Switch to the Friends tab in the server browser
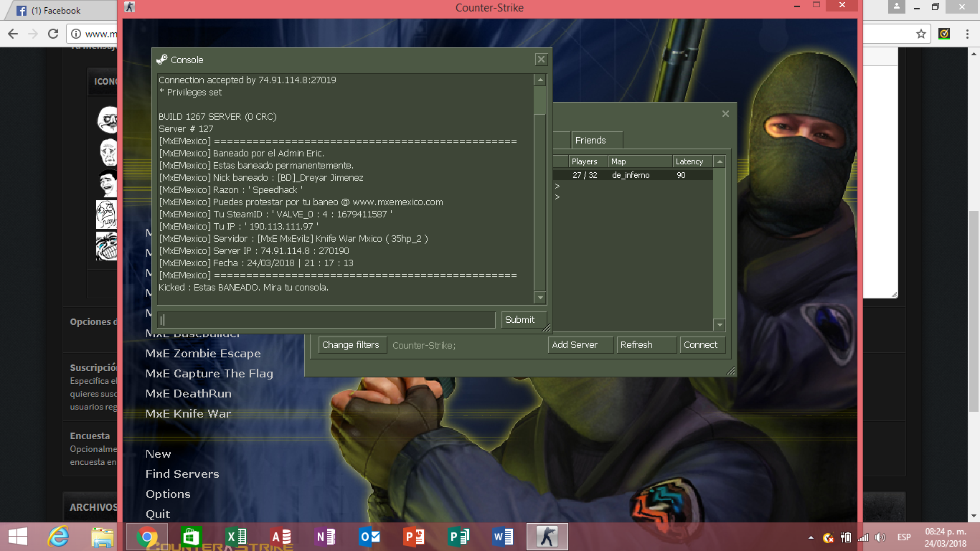The image size is (980, 551). [597, 141]
